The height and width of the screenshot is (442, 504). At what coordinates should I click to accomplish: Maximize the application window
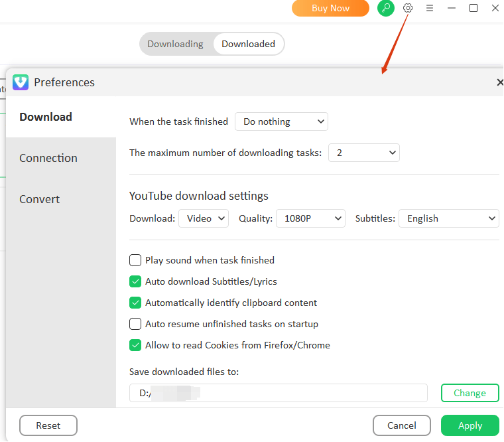pyautogui.click(x=473, y=8)
